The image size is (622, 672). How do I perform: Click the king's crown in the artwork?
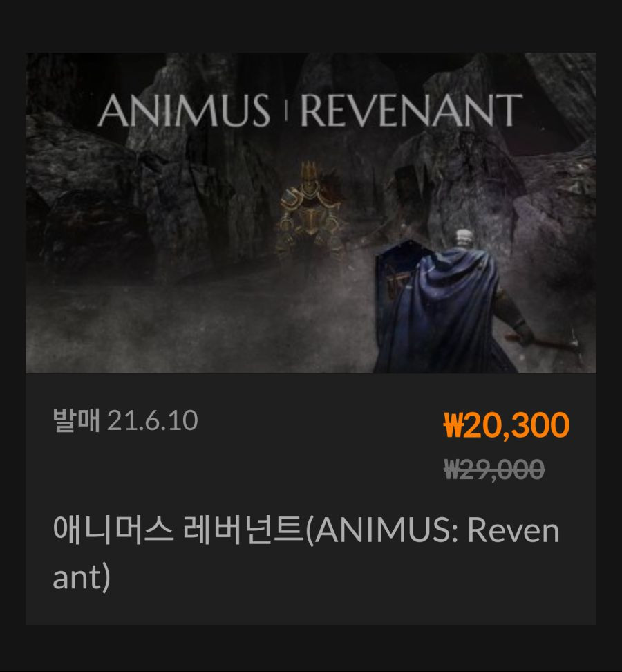click(308, 171)
